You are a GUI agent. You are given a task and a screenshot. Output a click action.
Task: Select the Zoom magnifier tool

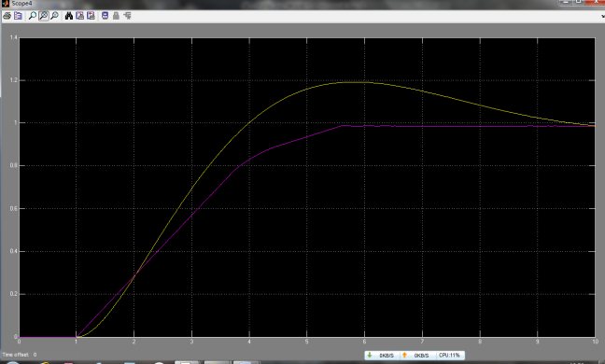pyautogui.click(x=33, y=16)
